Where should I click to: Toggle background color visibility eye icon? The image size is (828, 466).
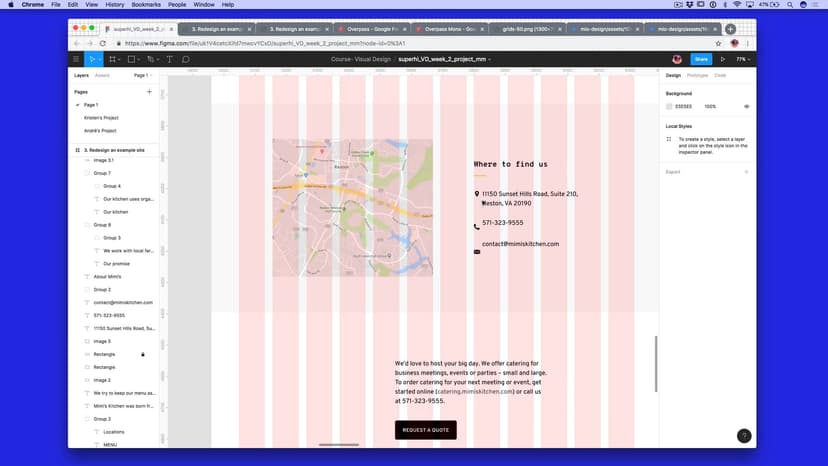click(x=746, y=106)
